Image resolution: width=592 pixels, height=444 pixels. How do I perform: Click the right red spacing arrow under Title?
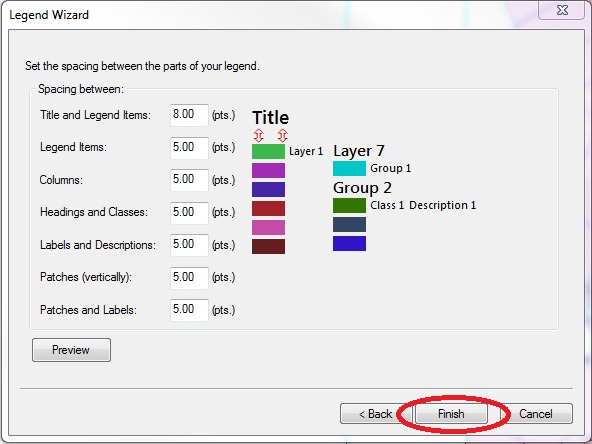[x=283, y=135]
